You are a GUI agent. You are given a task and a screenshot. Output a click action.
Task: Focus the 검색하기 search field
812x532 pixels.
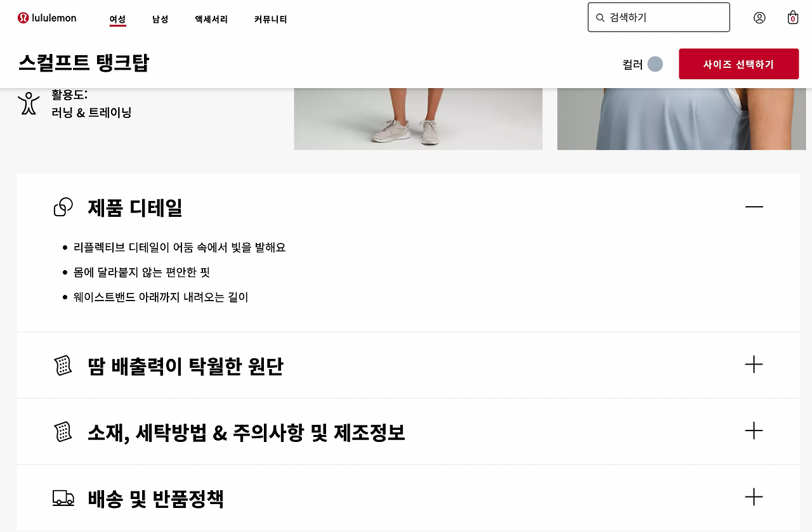(658, 17)
